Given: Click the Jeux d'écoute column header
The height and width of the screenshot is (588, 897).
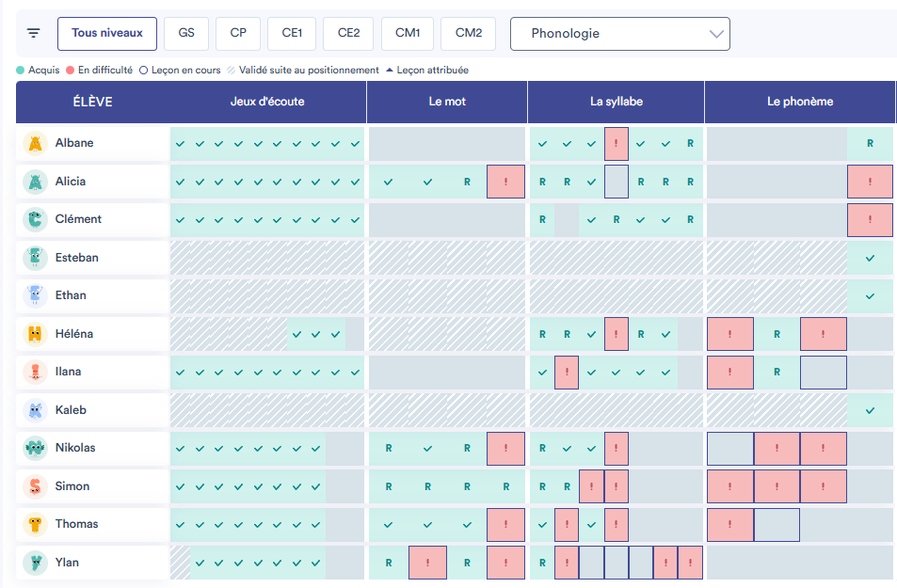Looking at the screenshot, I should [267, 102].
